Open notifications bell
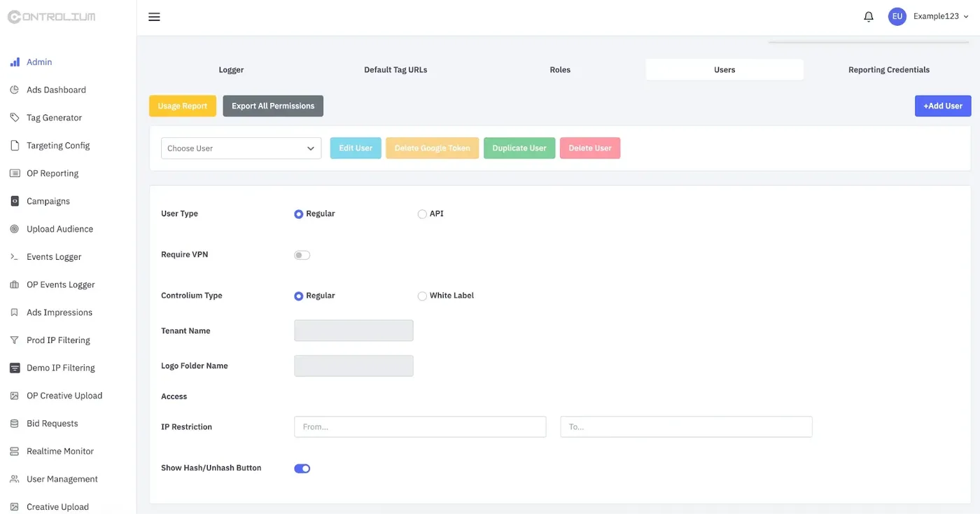Image resolution: width=980 pixels, height=514 pixels. tap(869, 17)
